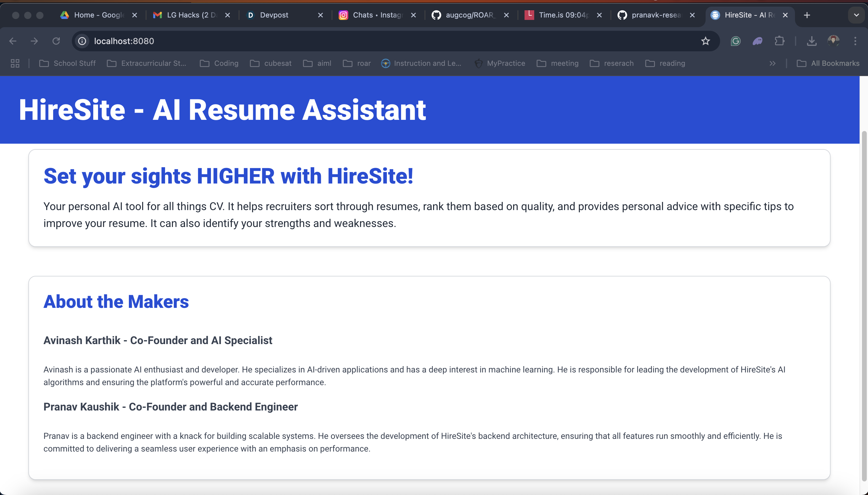Click the profile avatar icon
This screenshot has width=868, height=495.
[x=833, y=41]
